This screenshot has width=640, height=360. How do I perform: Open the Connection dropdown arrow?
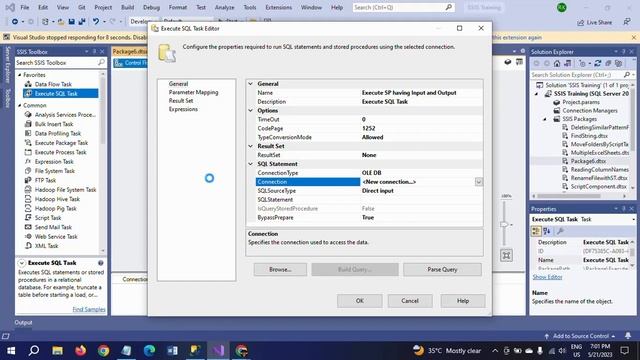pyautogui.click(x=479, y=182)
